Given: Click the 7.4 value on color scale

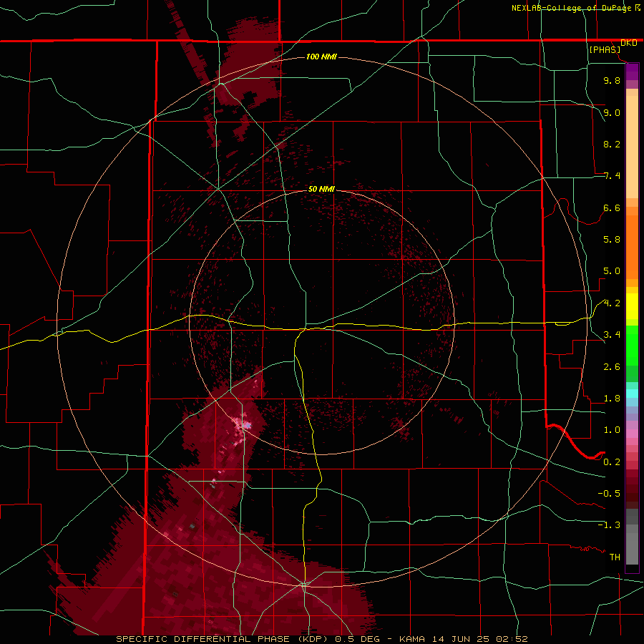Looking at the screenshot, I should 612,176.
